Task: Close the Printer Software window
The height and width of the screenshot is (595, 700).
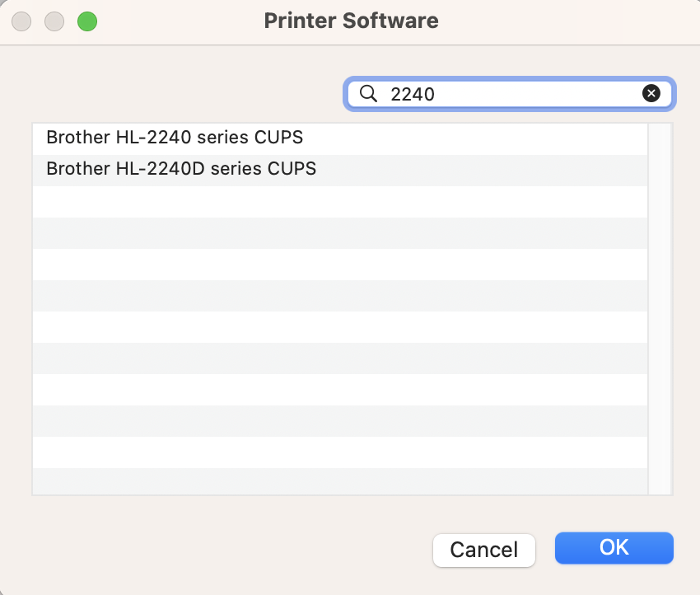Action: click(x=21, y=21)
